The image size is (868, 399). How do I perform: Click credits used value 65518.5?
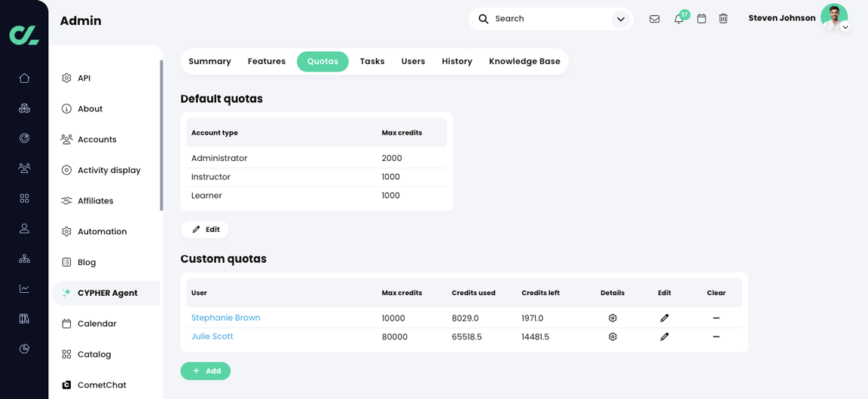[466, 337]
